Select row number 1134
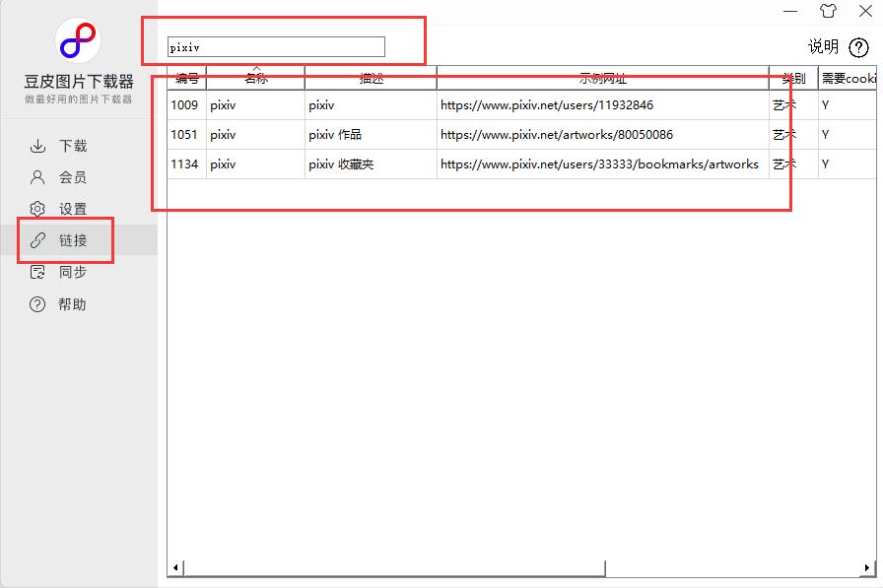Screen dimensions: 883x588 pos(184,164)
